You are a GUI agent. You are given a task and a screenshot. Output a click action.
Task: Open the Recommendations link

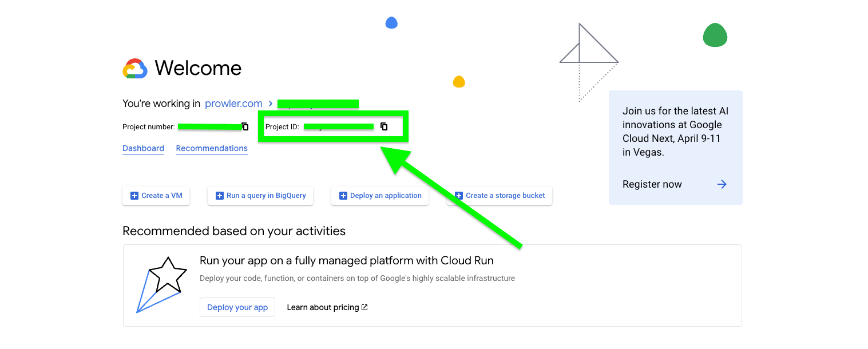pos(212,148)
